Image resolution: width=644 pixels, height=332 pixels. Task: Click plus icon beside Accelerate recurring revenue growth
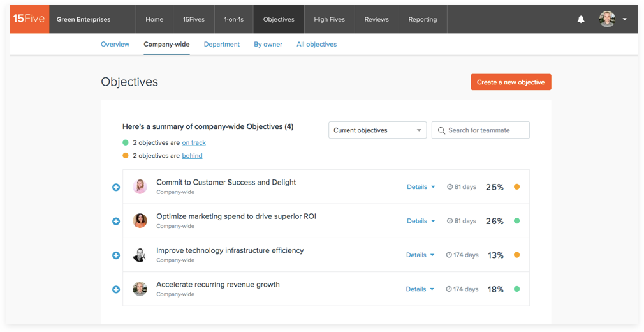[x=116, y=289]
